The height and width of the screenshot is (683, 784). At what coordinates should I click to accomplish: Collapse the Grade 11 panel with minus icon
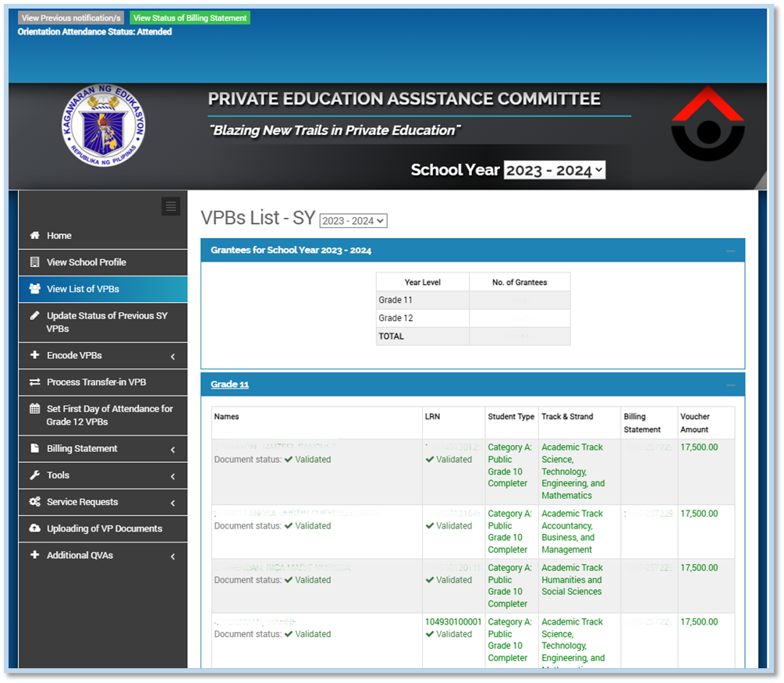coord(730,385)
